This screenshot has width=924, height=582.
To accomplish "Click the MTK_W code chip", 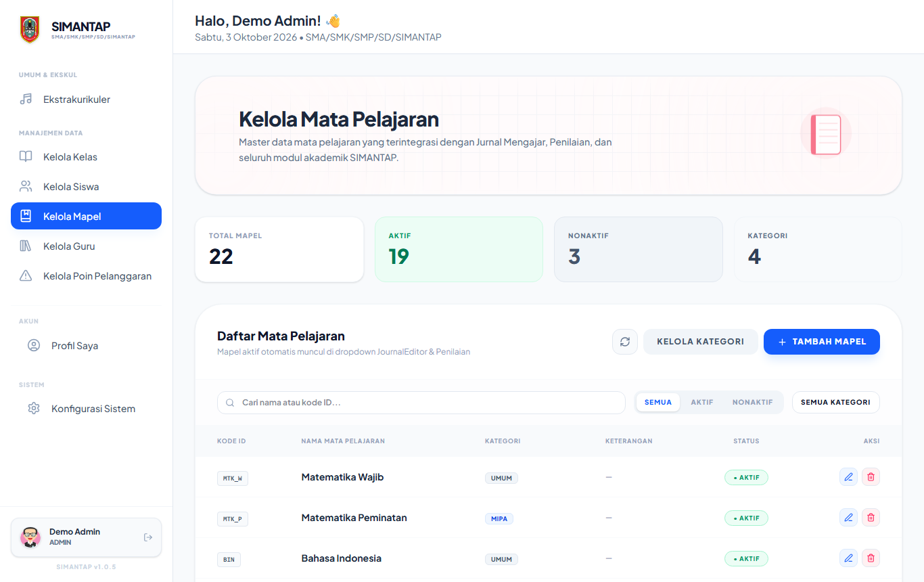I will pos(233,478).
